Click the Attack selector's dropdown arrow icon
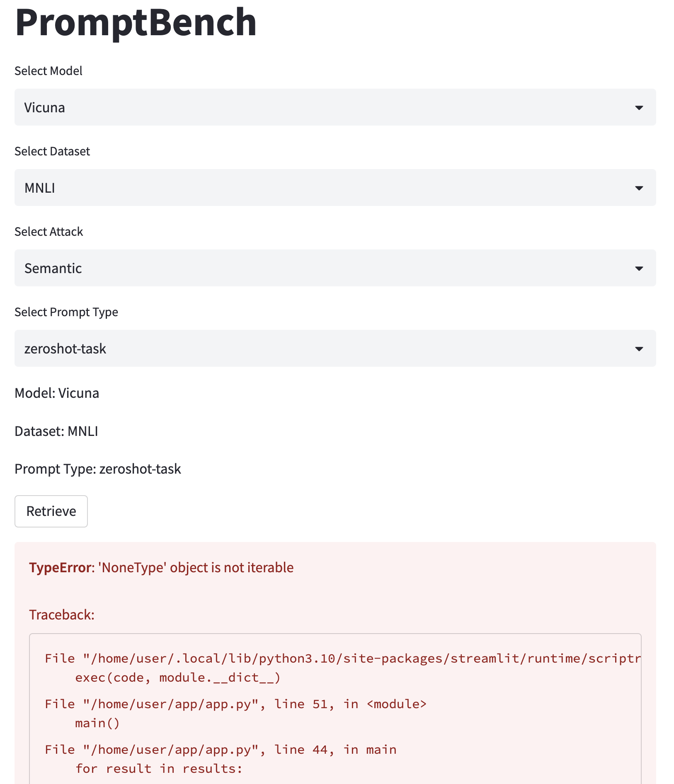Image resolution: width=674 pixels, height=784 pixels. [639, 268]
